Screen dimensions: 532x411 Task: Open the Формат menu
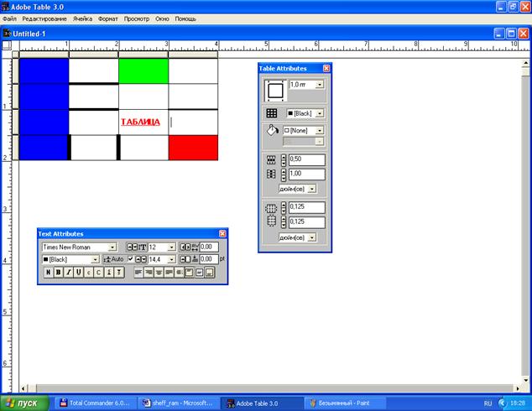pos(108,18)
